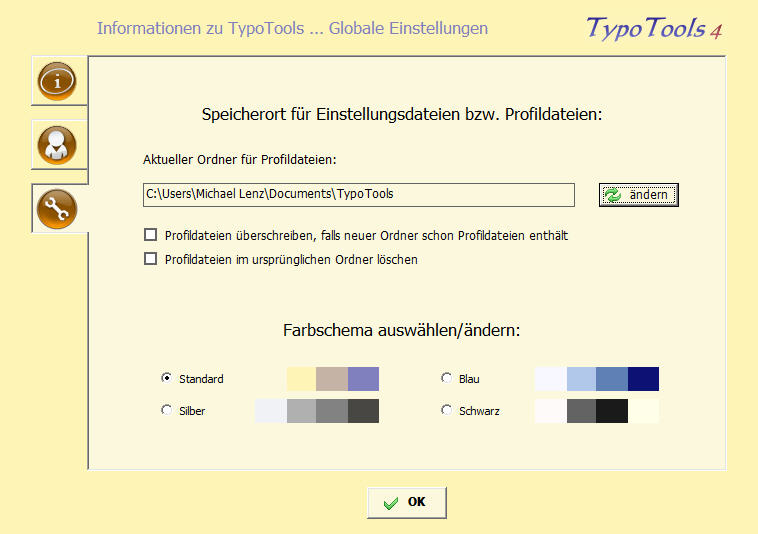
Task: Check Profildateien im ursprünglichen Ordner löschen
Action: (x=151, y=259)
